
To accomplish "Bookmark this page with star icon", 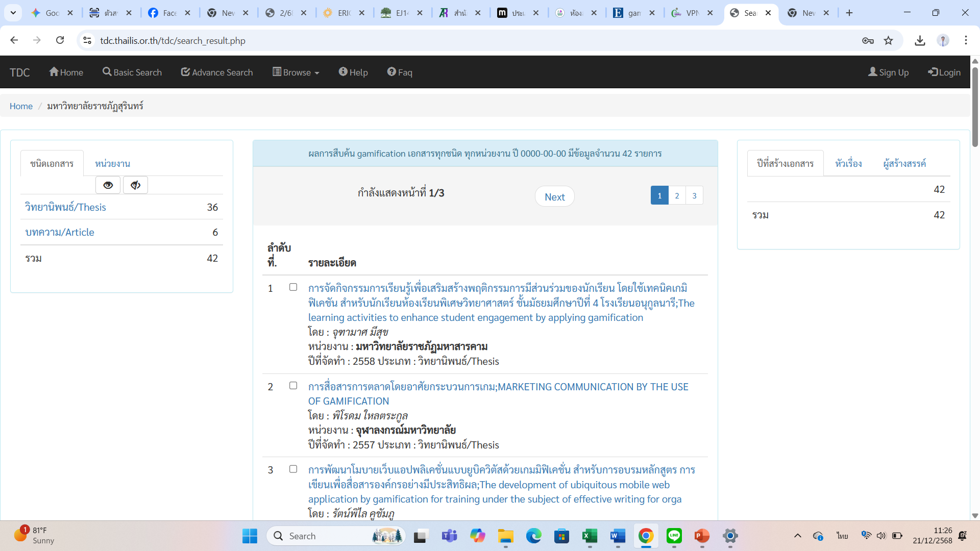I will point(888,40).
